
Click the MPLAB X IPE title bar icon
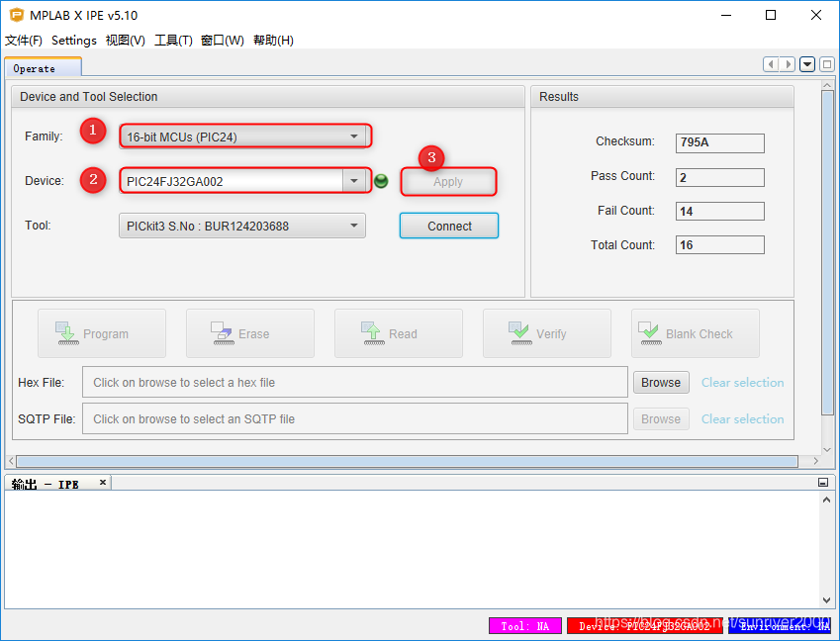(17, 15)
